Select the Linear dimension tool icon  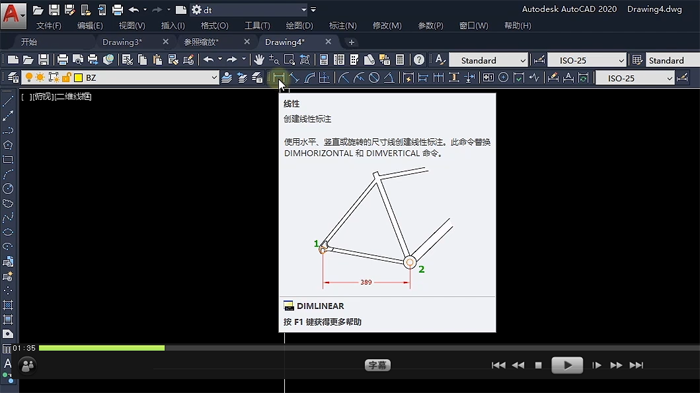[278, 78]
